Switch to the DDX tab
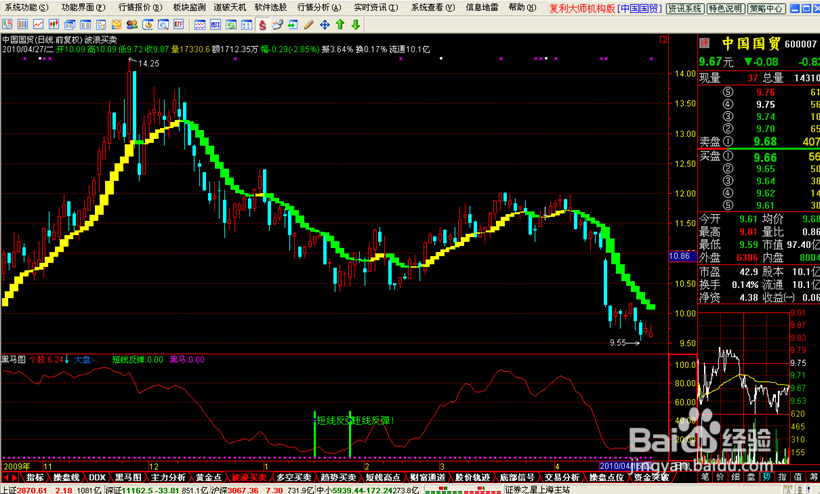This screenshot has height=494, width=820. pyautogui.click(x=97, y=477)
